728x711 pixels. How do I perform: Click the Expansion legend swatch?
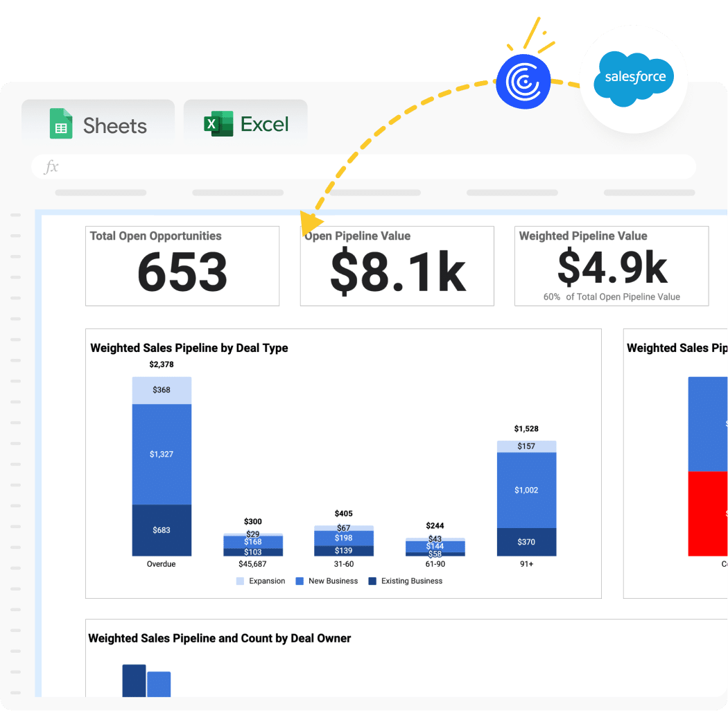[x=240, y=581]
